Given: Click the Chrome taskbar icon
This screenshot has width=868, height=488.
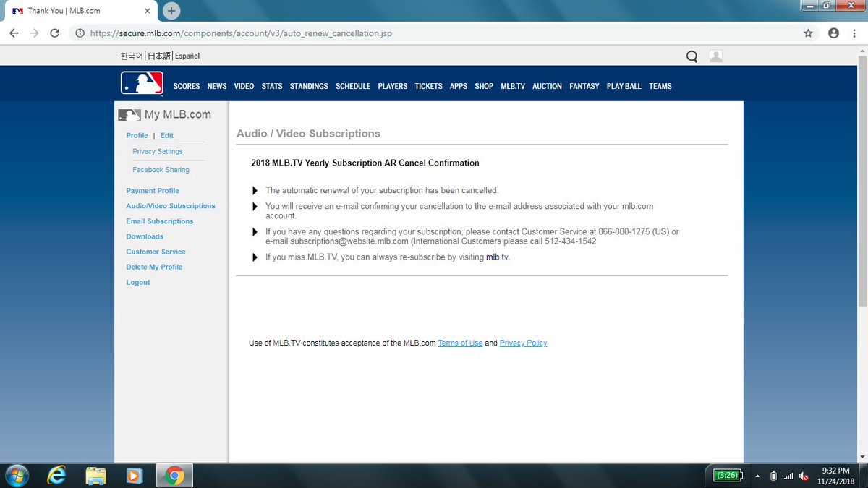Looking at the screenshot, I should [x=174, y=475].
